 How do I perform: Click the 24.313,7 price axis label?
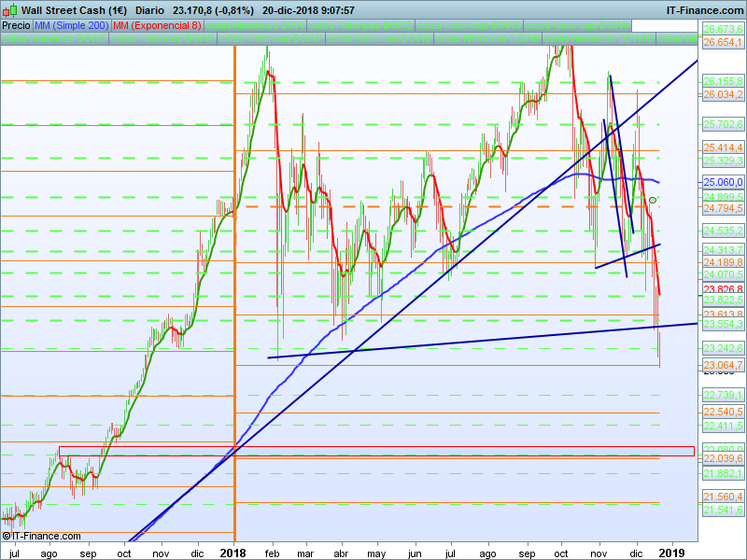tap(723, 250)
